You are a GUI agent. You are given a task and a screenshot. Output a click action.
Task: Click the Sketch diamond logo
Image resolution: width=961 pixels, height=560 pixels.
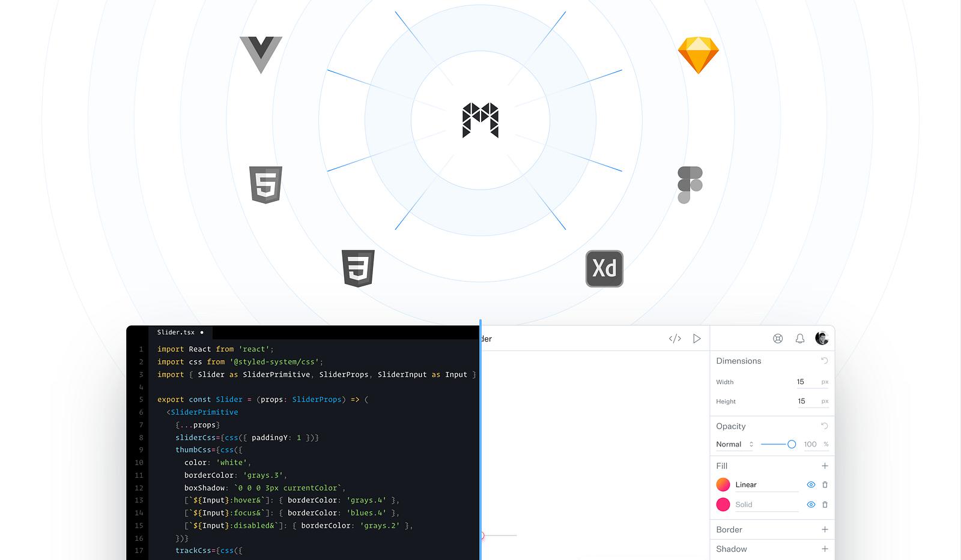pyautogui.click(x=699, y=55)
